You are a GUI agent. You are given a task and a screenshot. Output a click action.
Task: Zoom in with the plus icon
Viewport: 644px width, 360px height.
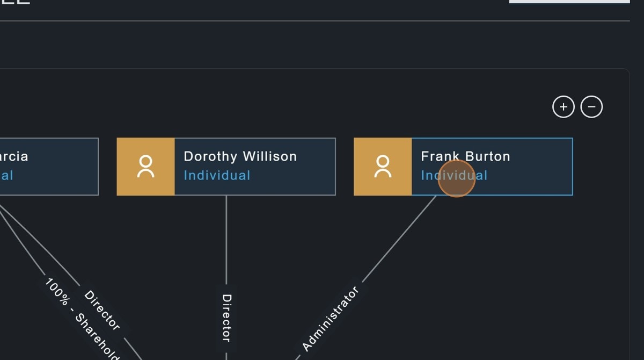pos(563,107)
